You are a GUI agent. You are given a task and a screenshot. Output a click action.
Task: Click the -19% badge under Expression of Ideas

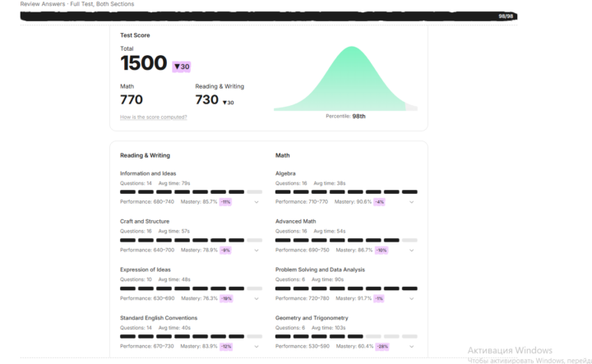pos(226,299)
